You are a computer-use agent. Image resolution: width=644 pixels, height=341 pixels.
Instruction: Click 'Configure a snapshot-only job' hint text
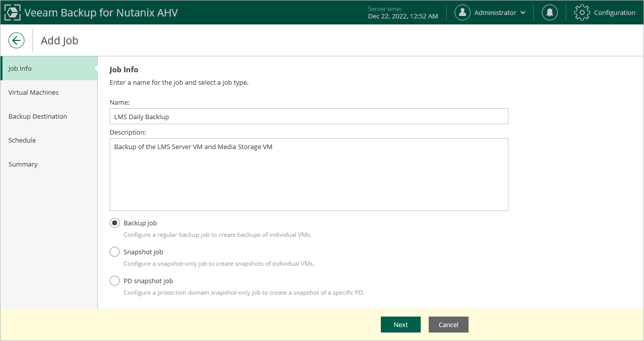(x=219, y=263)
